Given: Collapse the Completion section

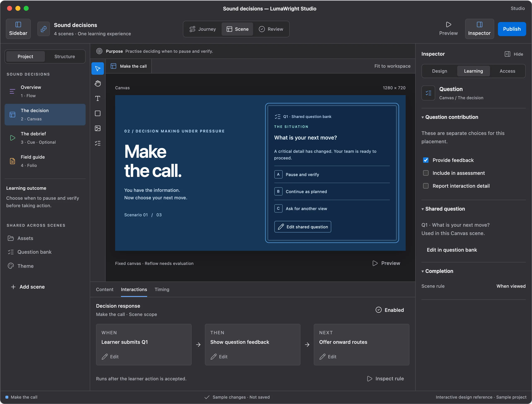Looking at the screenshot, I should [437, 271].
